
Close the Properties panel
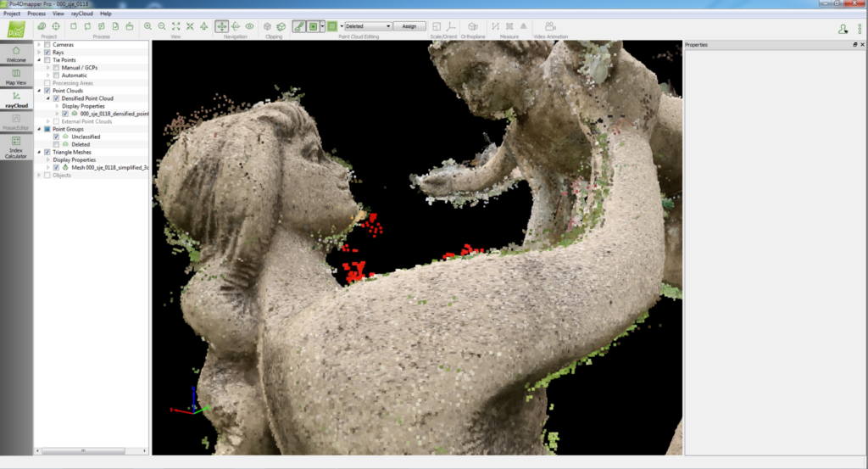coord(862,44)
